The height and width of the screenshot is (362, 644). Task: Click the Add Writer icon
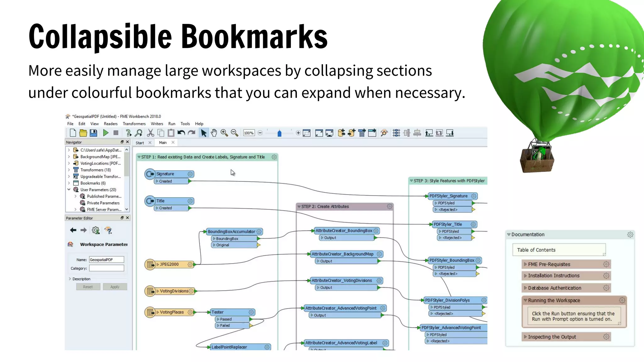point(352,133)
